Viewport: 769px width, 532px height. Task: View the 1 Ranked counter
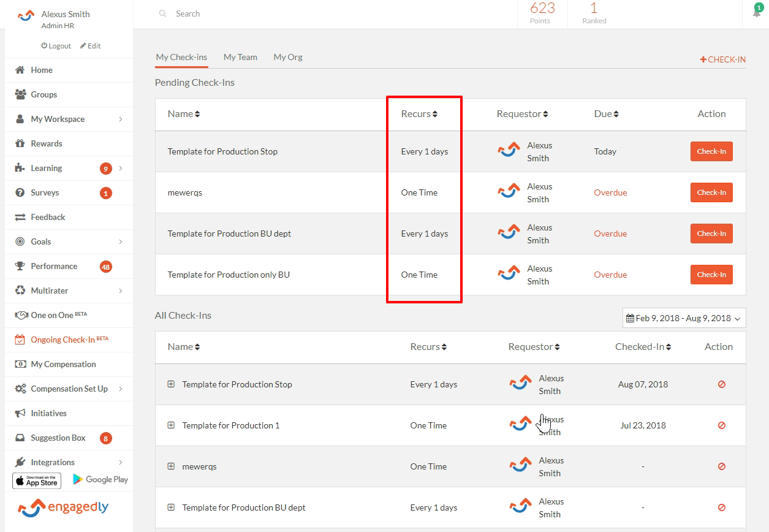click(594, 13)
